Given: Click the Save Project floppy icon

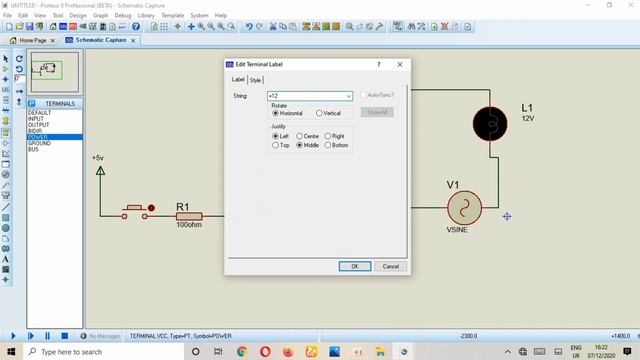Looking at the screenshot, I should (x=29, y=27).
